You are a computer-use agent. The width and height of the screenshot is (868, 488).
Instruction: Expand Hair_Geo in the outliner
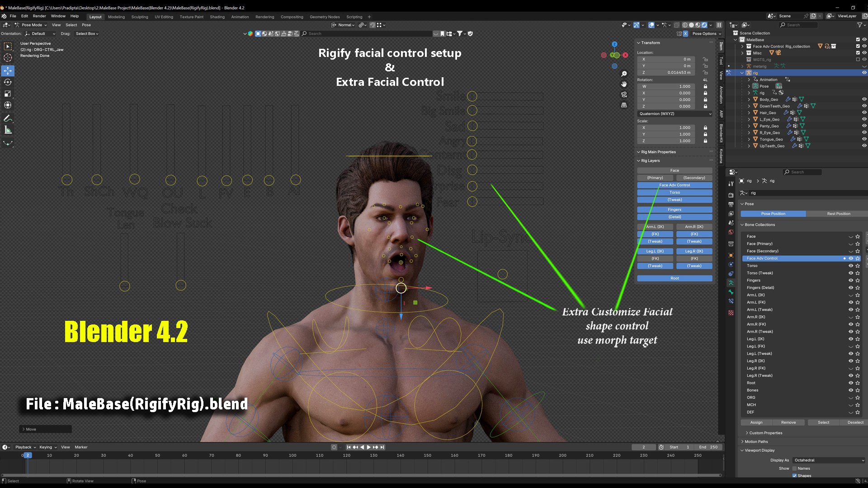point(749,113)
